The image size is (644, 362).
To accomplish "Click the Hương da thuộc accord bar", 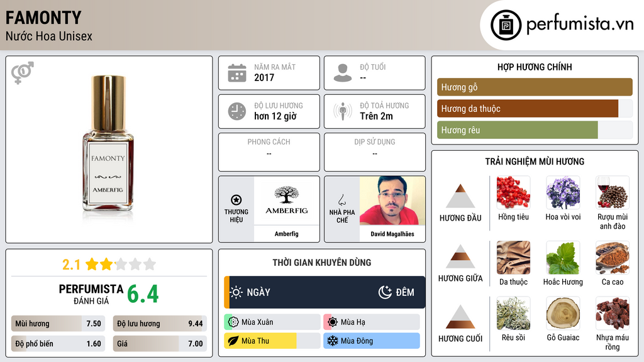I will pyautogui.click(x=535, y=108).
